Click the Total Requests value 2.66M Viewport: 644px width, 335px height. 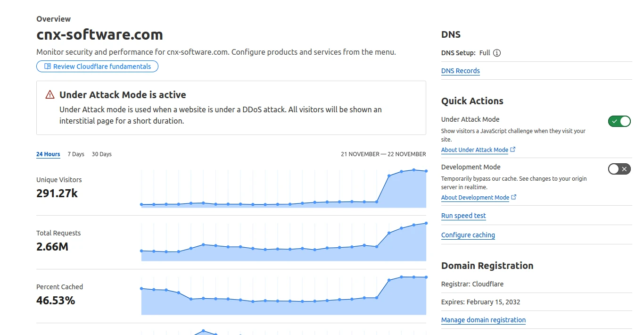52,246
